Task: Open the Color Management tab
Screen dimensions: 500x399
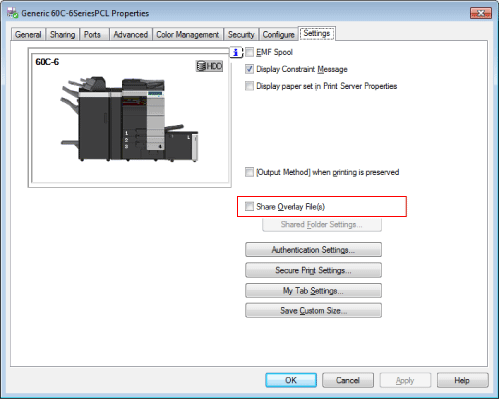Action: (x=188, y=34)
